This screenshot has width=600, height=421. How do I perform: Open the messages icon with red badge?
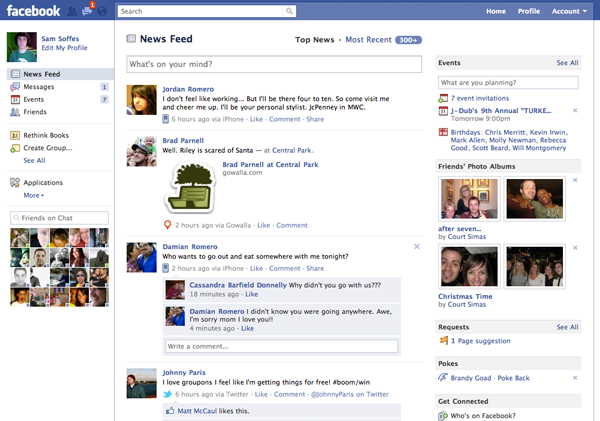coord(87,11)
